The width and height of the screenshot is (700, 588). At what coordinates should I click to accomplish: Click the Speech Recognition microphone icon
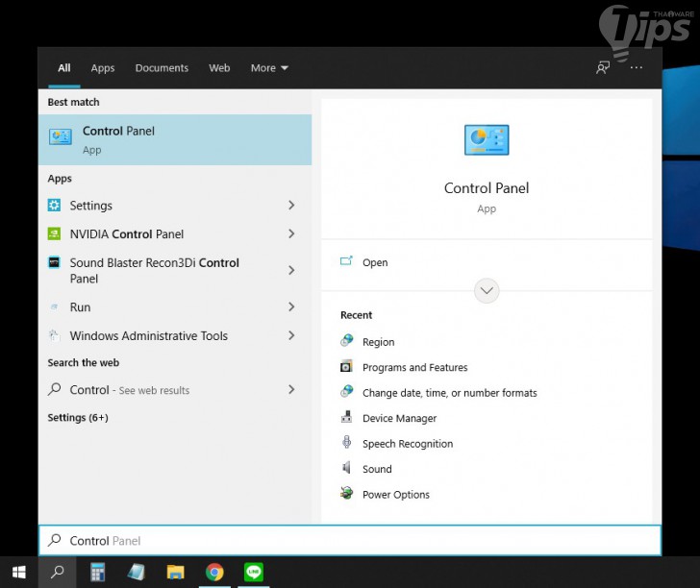pos(346,442)
